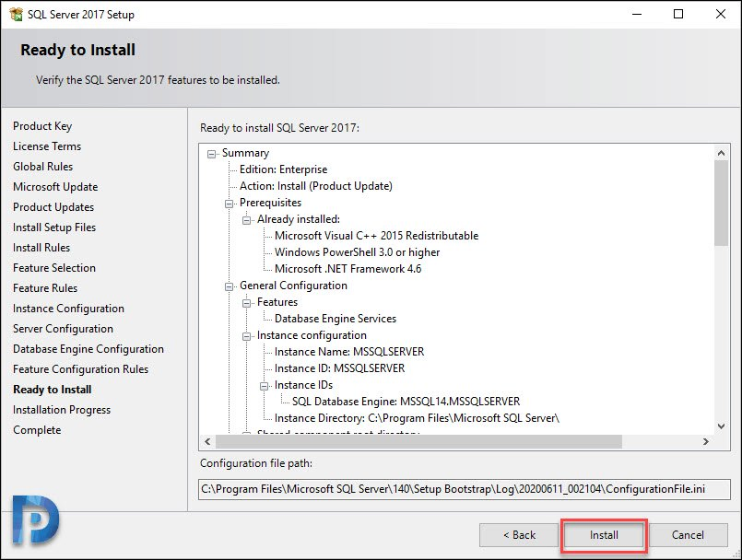
Task: Go back with the < Back button
Action: [x=519, y=535]
